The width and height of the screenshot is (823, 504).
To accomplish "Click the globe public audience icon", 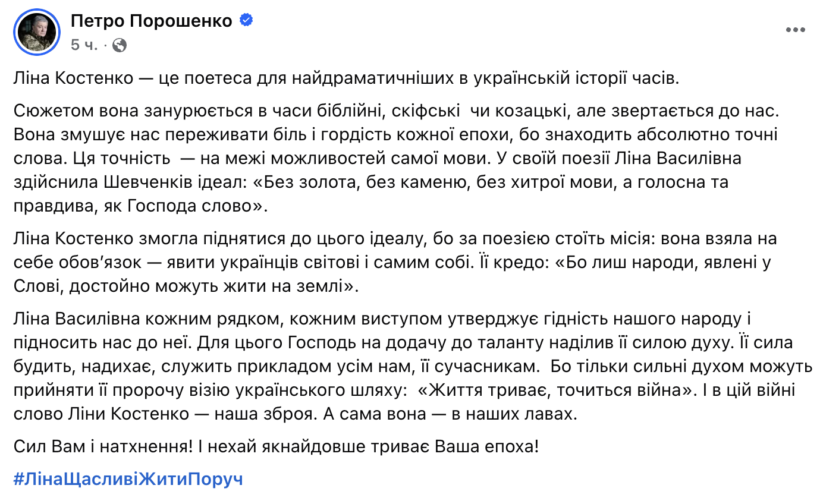I will [120, 45].
